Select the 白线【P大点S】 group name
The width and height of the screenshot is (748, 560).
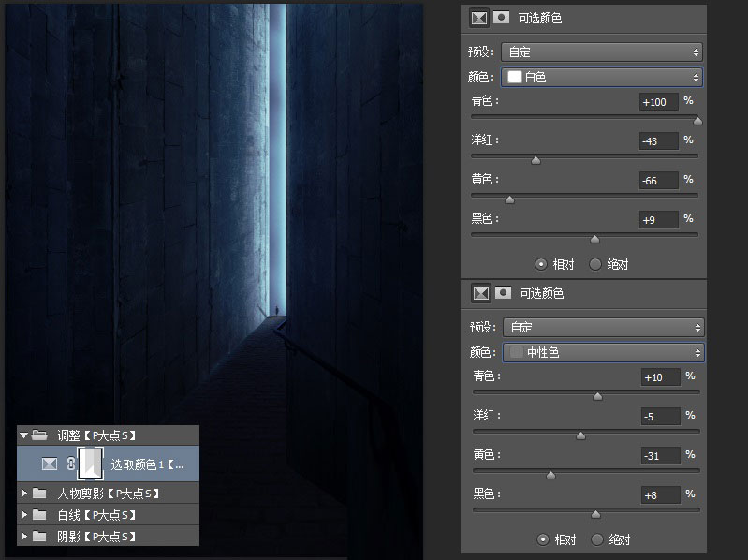pyautogui.click(x=96, y=515)
